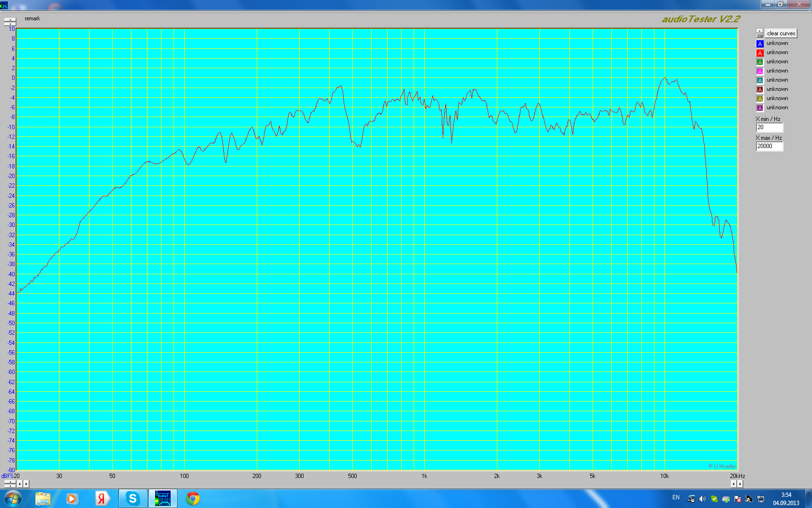Open the Yandex taskbar icon
This screenshot has width=812, height=508.
coord(101,498)
